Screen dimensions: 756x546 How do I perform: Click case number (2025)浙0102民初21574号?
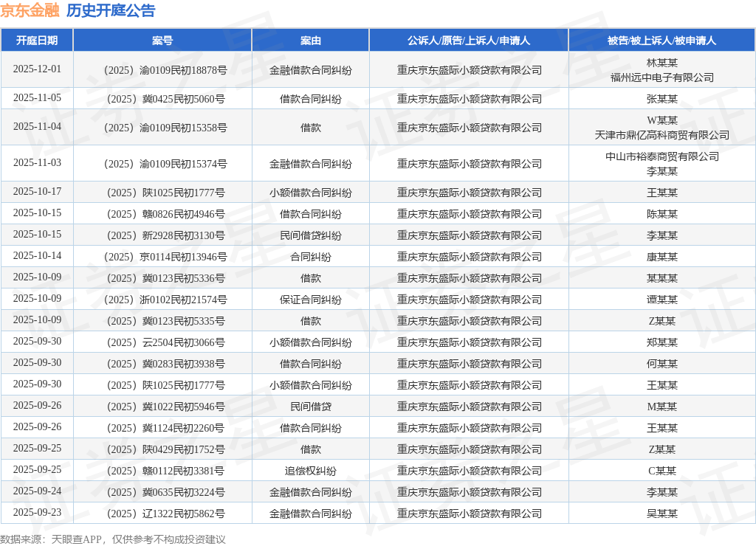165,300
